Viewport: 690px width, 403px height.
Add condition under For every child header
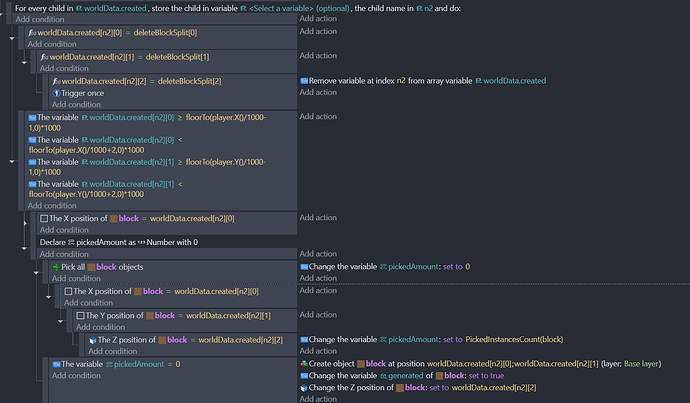pyautogui.click(x=40, y=19)
